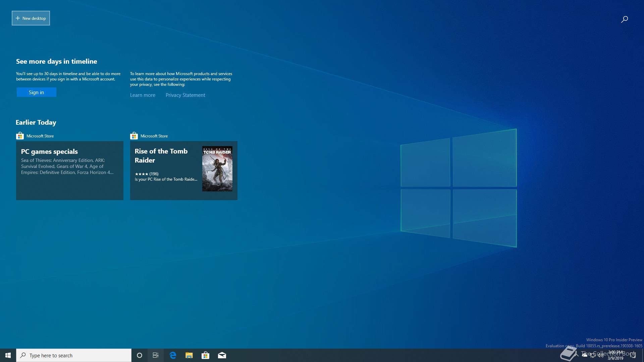Screen dimensions: 644x362
Task: Sign in with a Microsoft account
Action: pyautogui.click(x=37, y=92)
